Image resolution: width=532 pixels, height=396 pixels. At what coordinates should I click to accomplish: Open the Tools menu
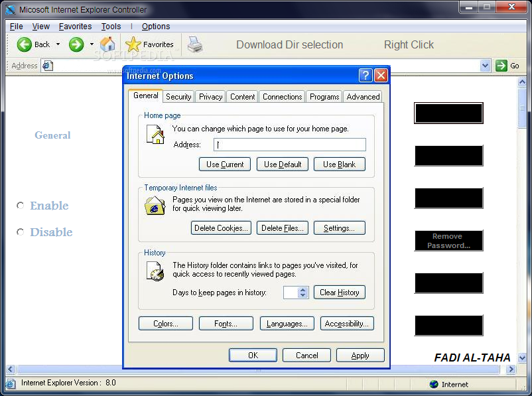pyautogui.click(x=111, y=26)
